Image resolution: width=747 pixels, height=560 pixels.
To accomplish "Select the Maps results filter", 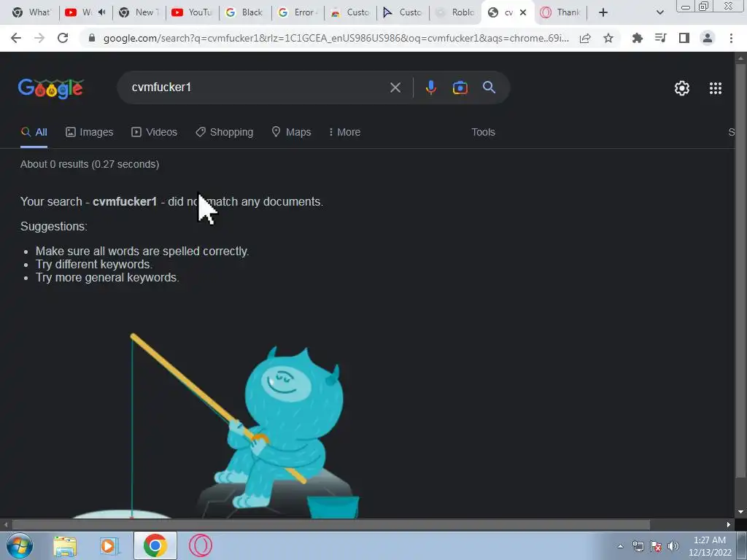I will (x=291, y=133).
